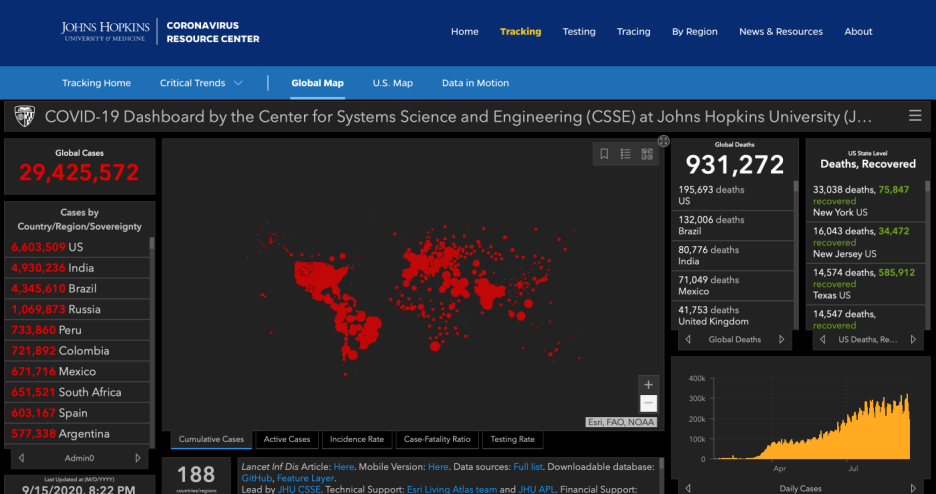Open the Tracing nav item
Image resolution: width=936 pixels, height=494 pixels.
point(633,32)
